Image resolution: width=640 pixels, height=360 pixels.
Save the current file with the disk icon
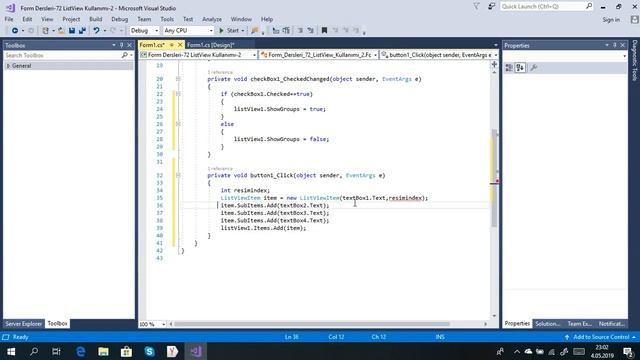point(72,31)
